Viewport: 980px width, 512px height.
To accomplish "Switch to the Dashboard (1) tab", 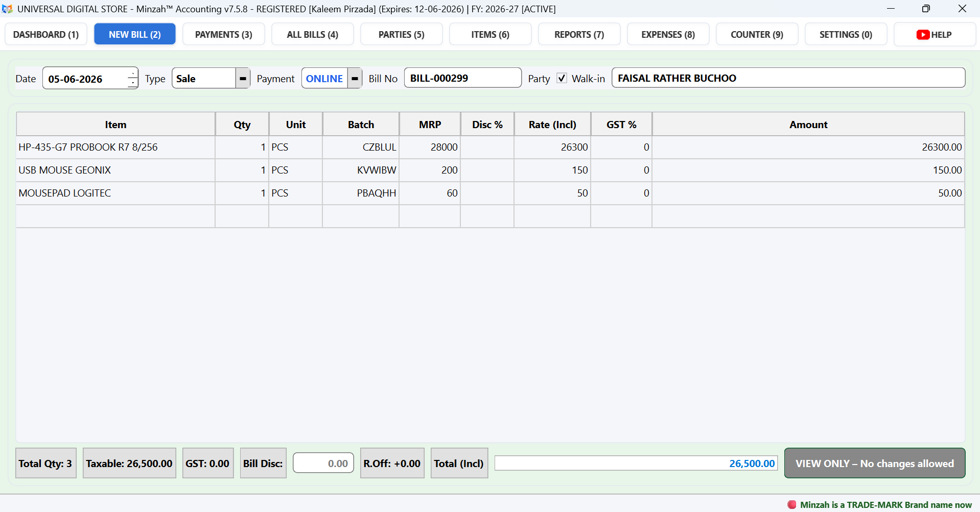I will click(x=46, y=34).
